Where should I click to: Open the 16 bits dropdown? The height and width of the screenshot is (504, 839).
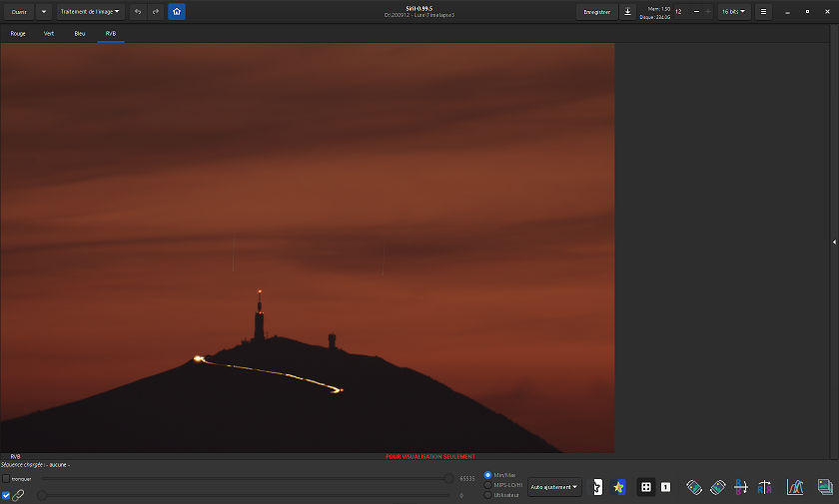tap(733, 12)
